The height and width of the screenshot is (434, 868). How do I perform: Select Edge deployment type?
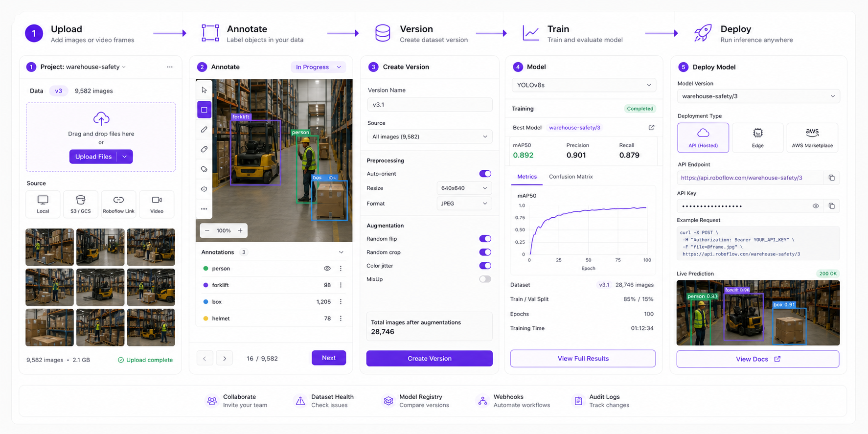(757, 137)
